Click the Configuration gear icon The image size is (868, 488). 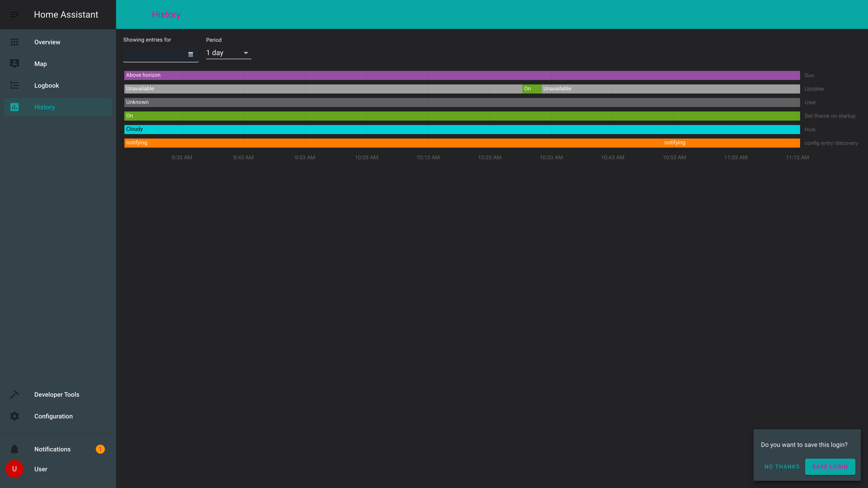pos(14,416)
